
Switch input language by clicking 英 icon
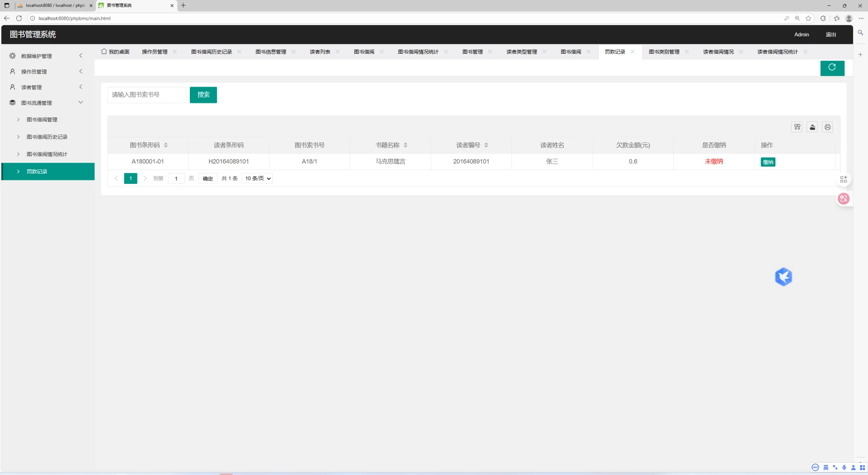pyautogui.click(x=826, y=468)
